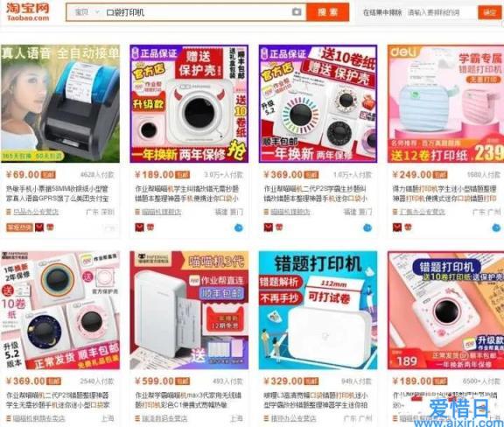The image size is (504, 427).
Task: Click the camera image-search icon
Action: pos(297,12)
